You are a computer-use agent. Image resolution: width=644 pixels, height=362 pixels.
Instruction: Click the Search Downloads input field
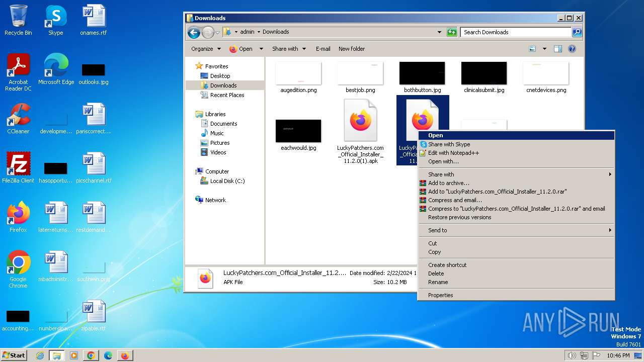tap(517, 32)
